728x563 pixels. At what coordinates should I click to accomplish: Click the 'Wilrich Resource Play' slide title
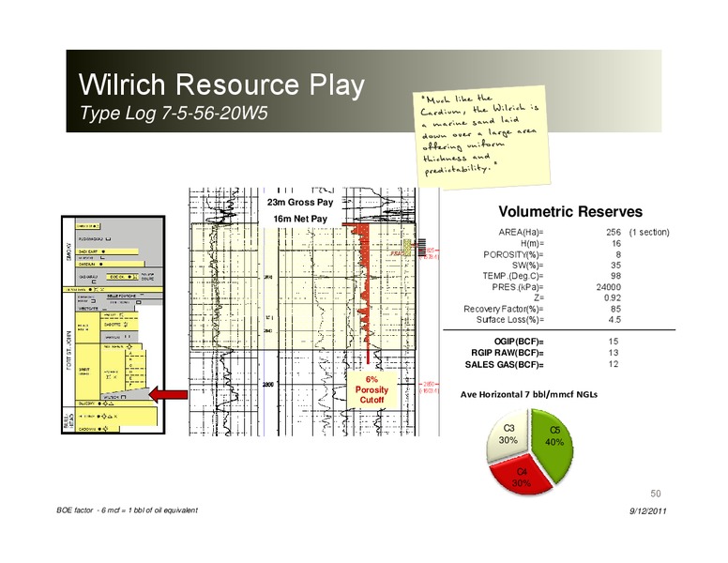[x=221, y=85]
